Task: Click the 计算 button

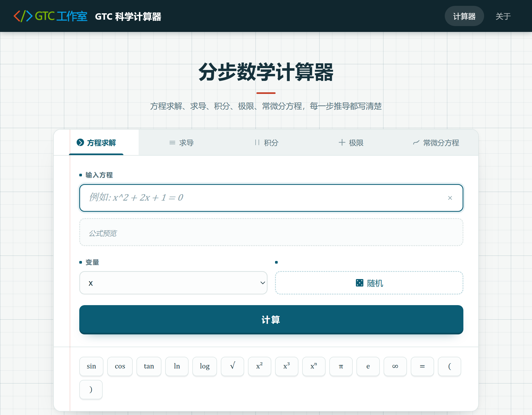Action: point(271,319)
